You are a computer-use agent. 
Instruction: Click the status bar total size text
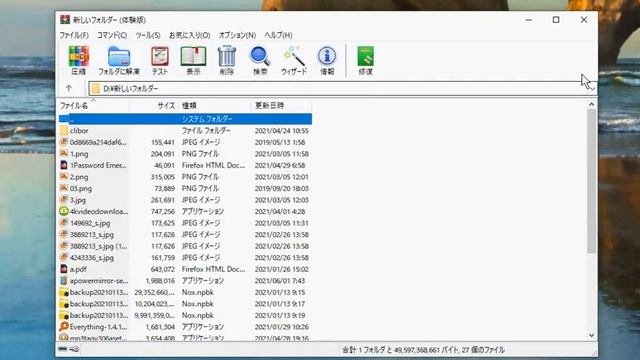click(x=423, y=350)
